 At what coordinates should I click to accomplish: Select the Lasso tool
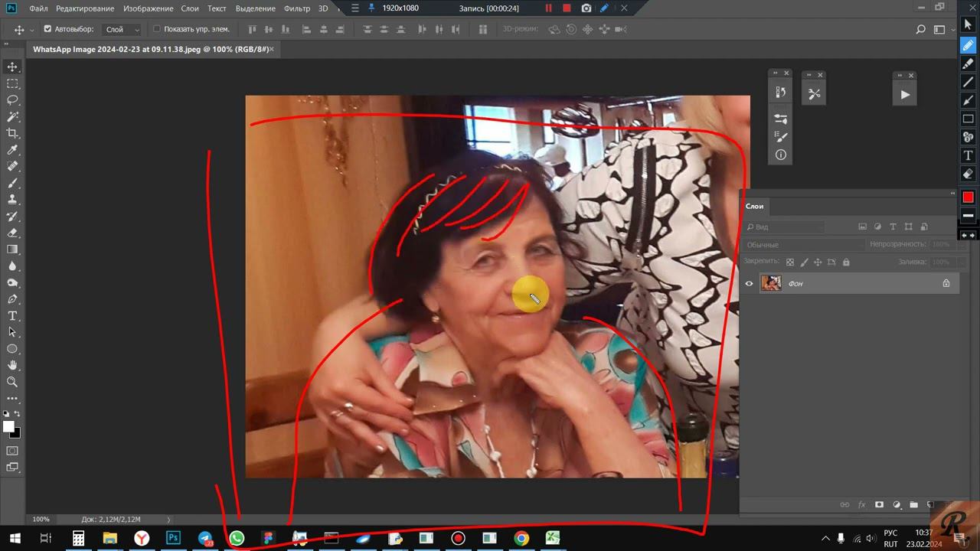(12, 100)
